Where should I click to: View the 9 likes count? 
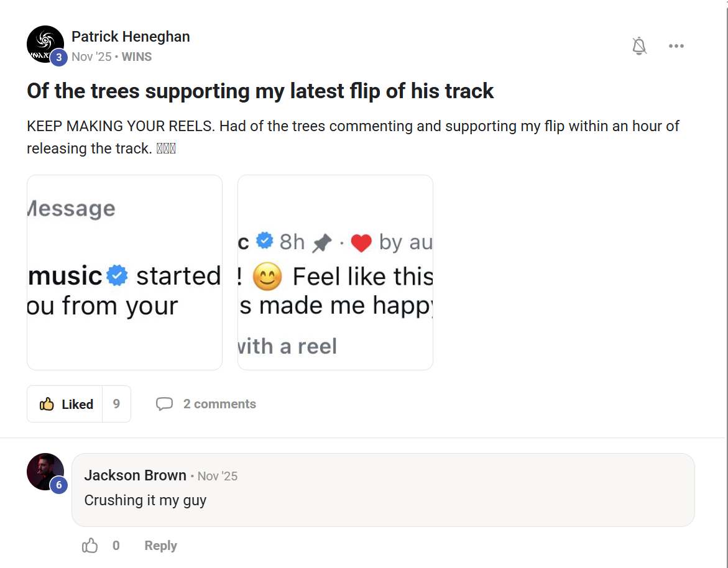click(116, 404)
